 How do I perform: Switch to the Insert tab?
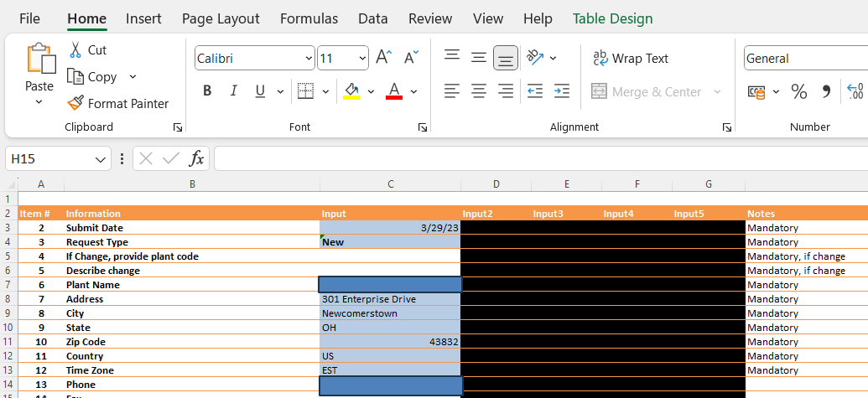[x=143, y=18]
